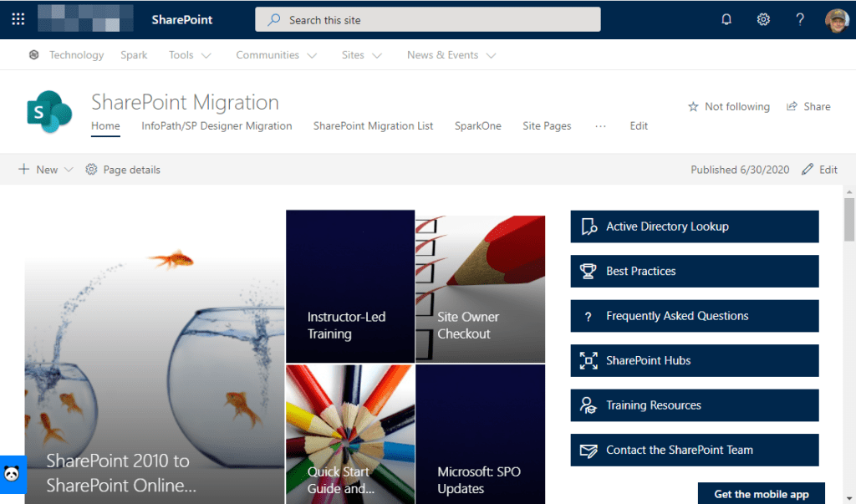Screen dimensions: 856x504
Task: Click the Active Directory Lookup button
Action: click(x=694, y=227)
